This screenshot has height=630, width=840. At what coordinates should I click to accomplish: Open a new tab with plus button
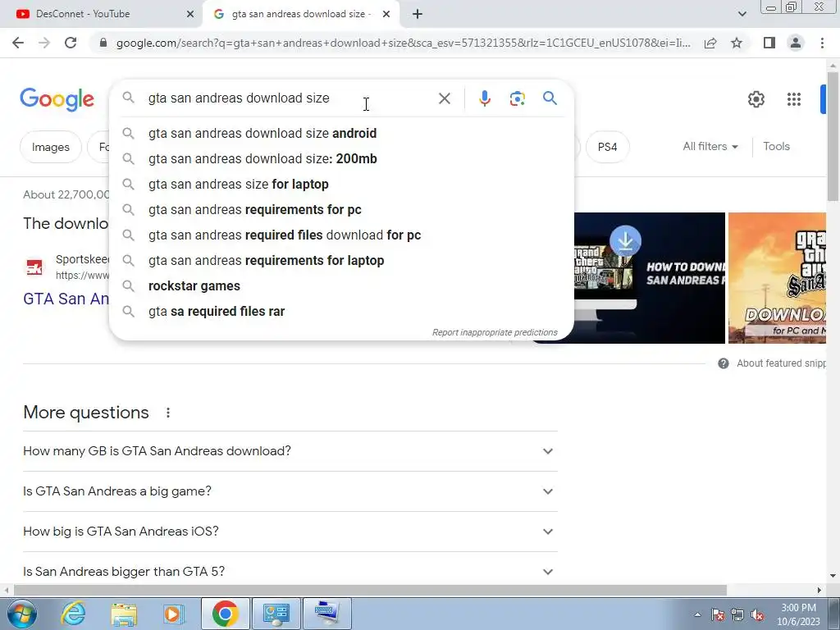click(418, 14)
